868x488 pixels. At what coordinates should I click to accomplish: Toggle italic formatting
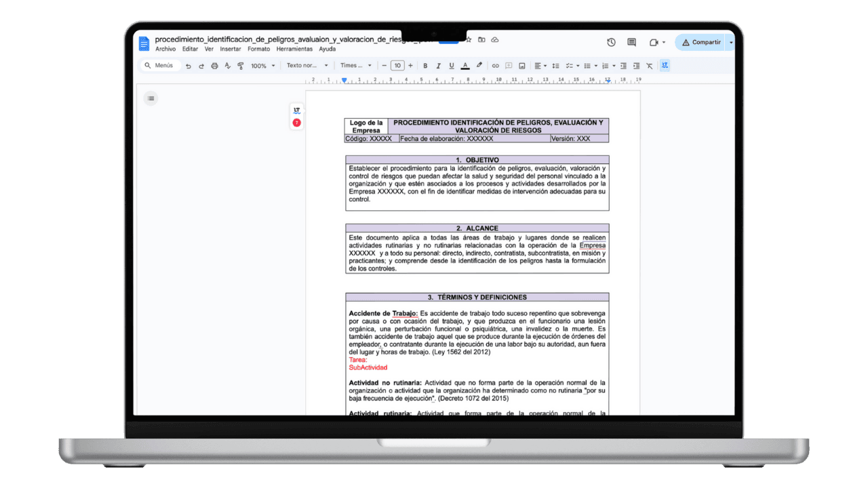[438, 65]
